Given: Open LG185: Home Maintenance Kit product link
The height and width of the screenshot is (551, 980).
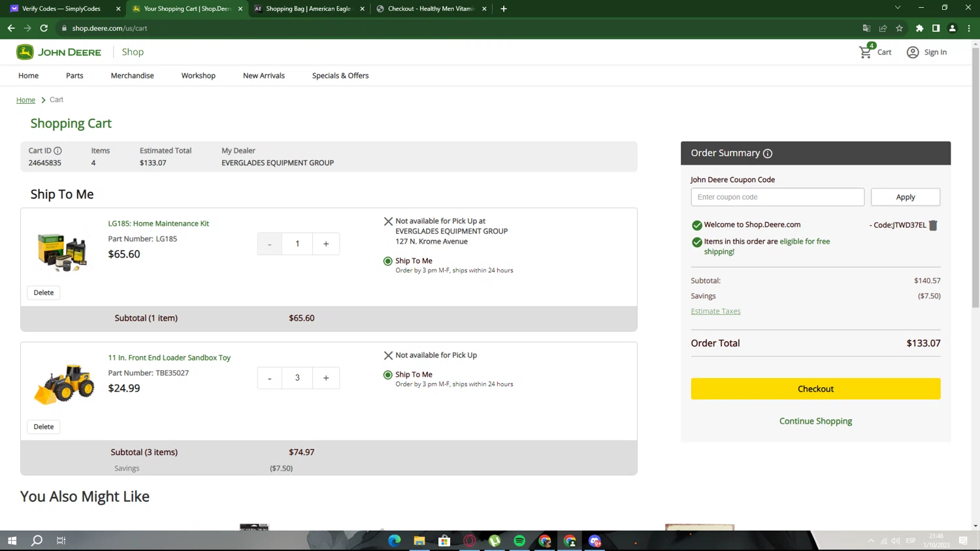Looking at the screenshot, I should tap(158, 223).
